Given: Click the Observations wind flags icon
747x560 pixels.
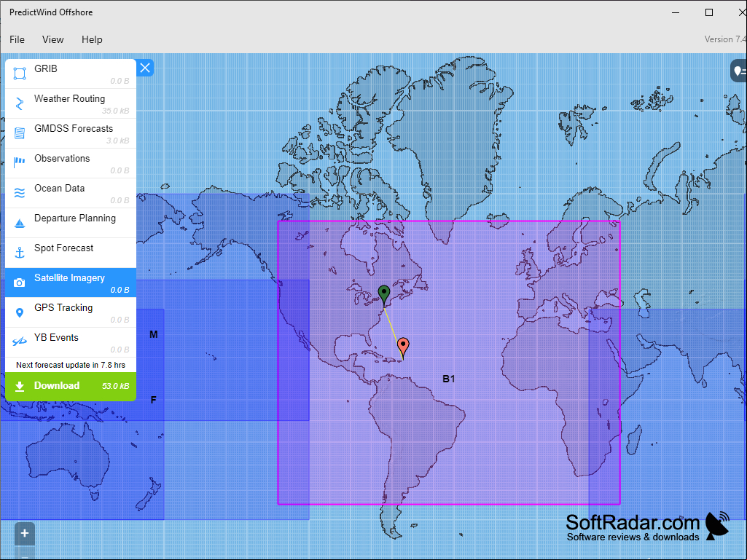Looking at the screenshot, I should tap(20, 163).
